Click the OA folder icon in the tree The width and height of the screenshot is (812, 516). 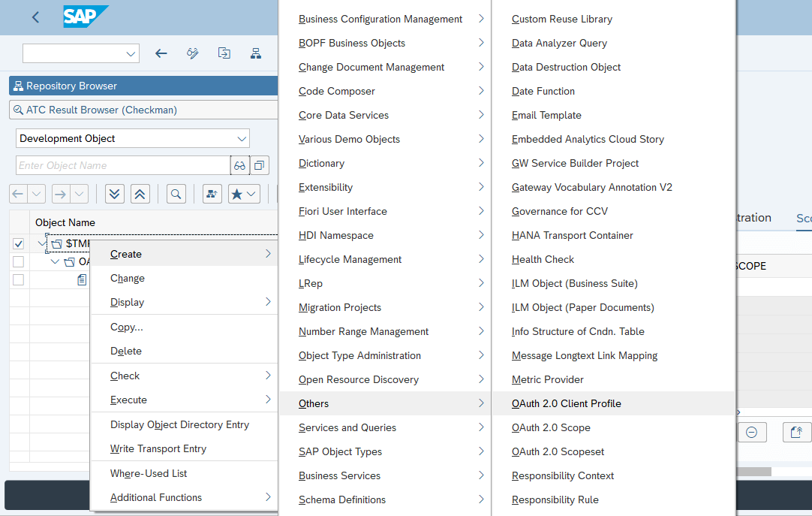click(69, 262)
